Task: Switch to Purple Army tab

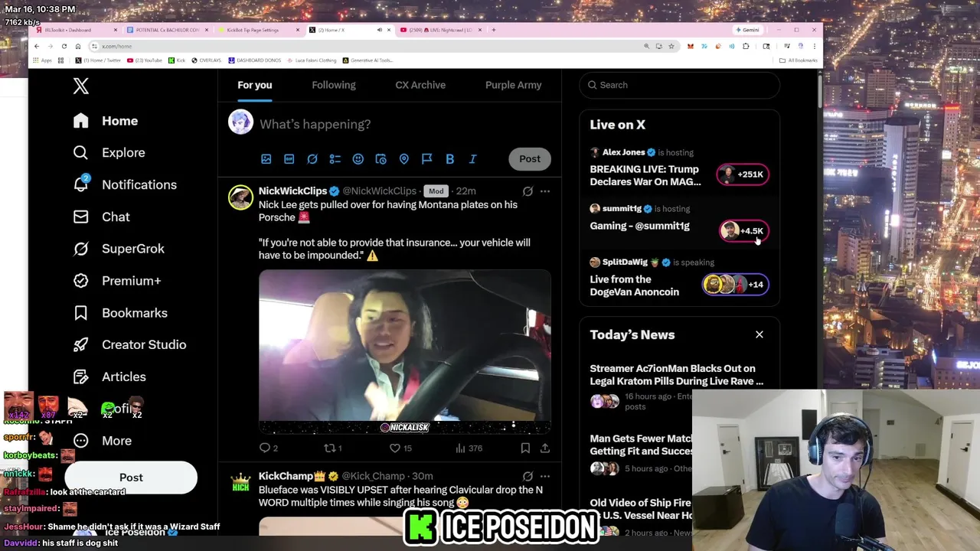Action: pyautogui.click(x=513, y=85)
